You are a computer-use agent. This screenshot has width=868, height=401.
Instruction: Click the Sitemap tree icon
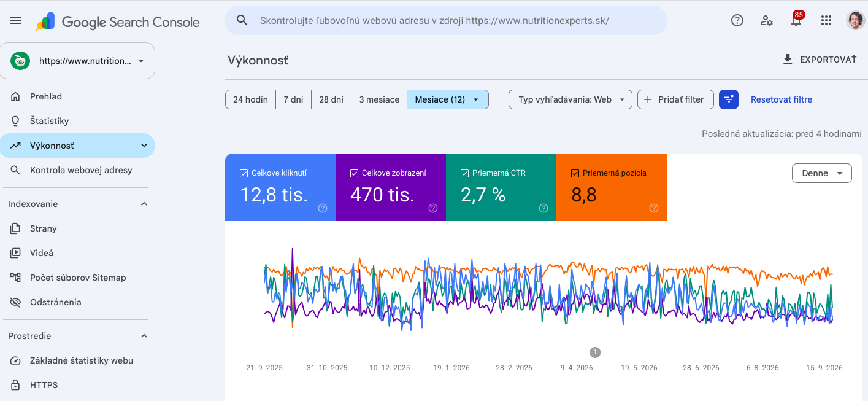tap(16, 278)
